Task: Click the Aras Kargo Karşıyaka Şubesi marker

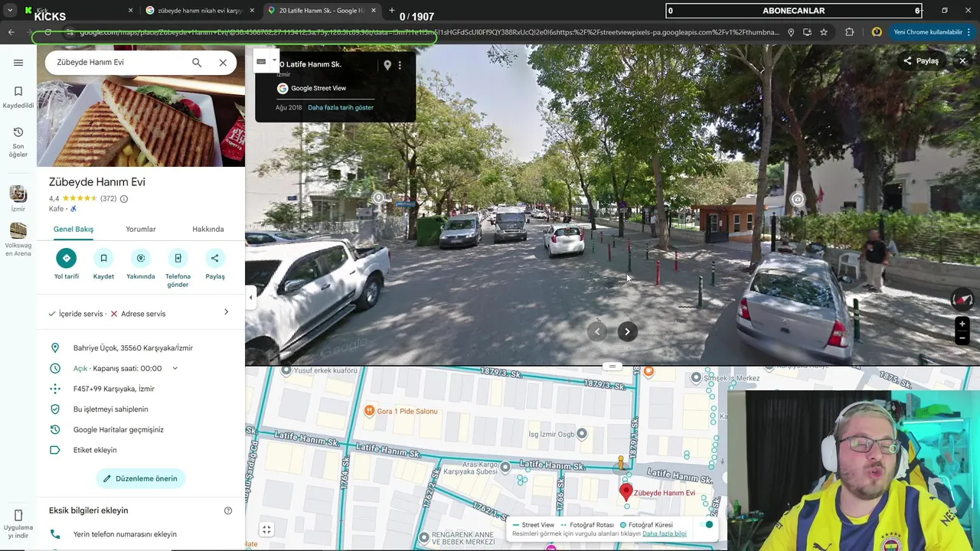Action: (x=505, y=467)
